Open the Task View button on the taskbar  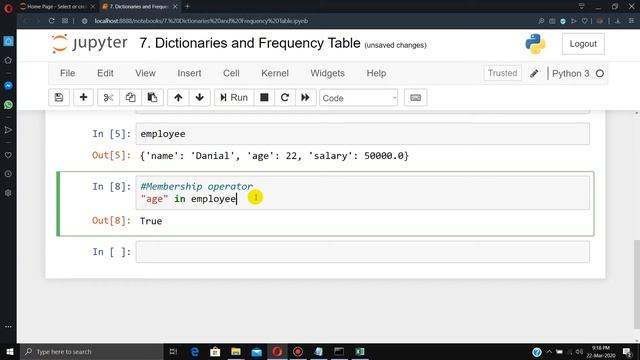(x=173, y=351)
